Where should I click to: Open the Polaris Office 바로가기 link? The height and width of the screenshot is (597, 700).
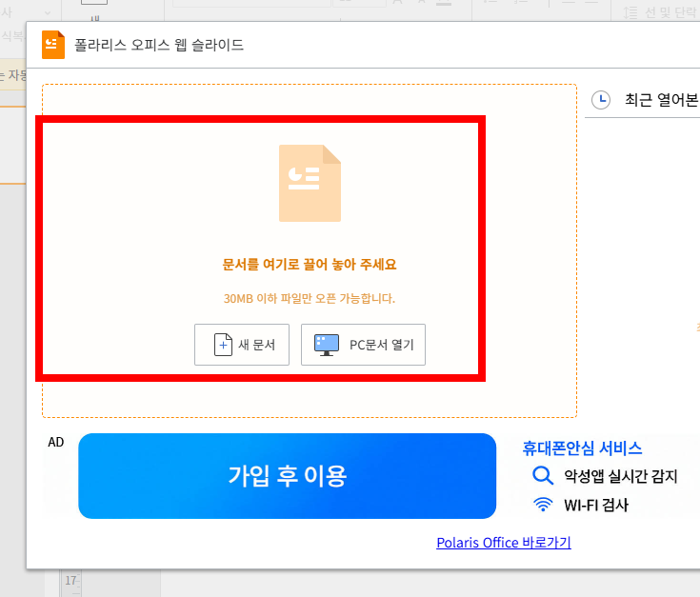coord(504,543)
